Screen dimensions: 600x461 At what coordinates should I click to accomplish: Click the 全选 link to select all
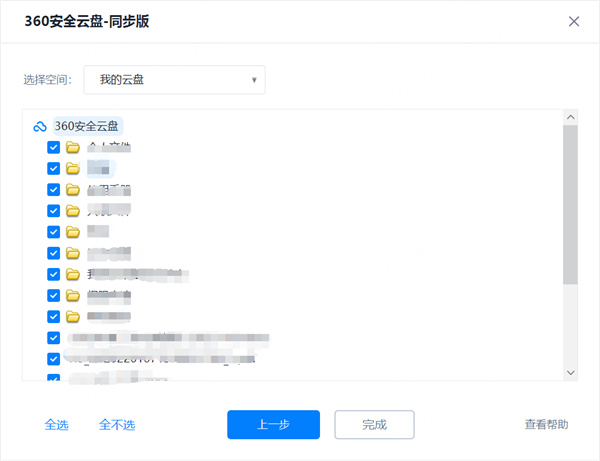56,425
